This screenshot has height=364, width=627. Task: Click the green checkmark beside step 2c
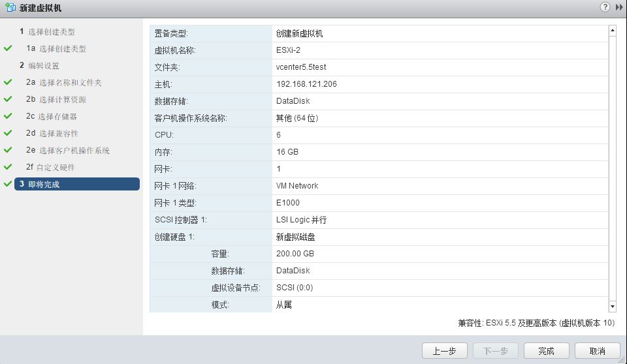[x=8, y=116]
